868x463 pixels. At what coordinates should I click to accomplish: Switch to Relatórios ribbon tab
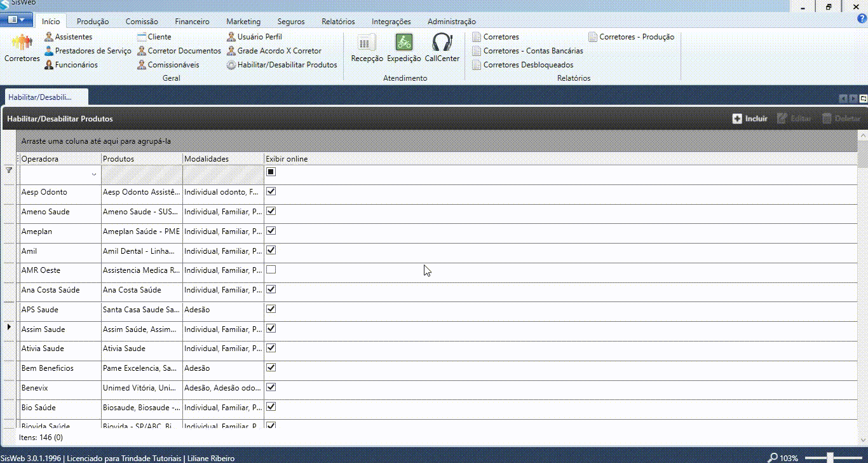pyautogui.click(x=338, y=22)
